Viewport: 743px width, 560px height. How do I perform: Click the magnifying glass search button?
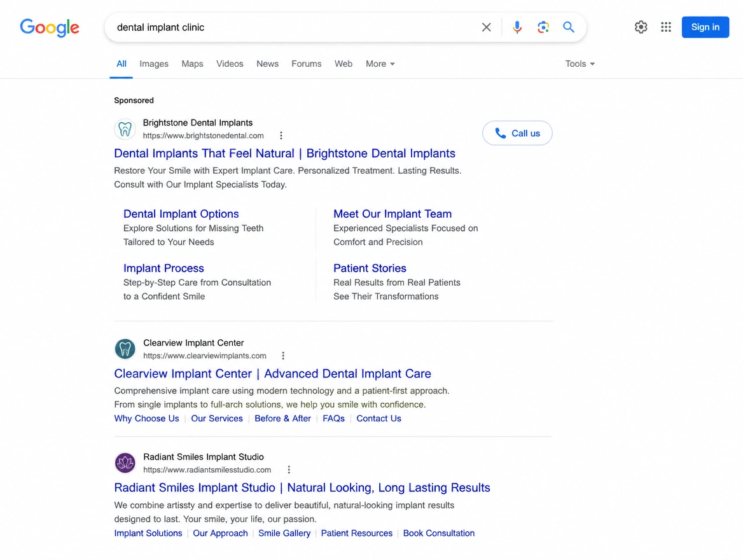point(569,27)
